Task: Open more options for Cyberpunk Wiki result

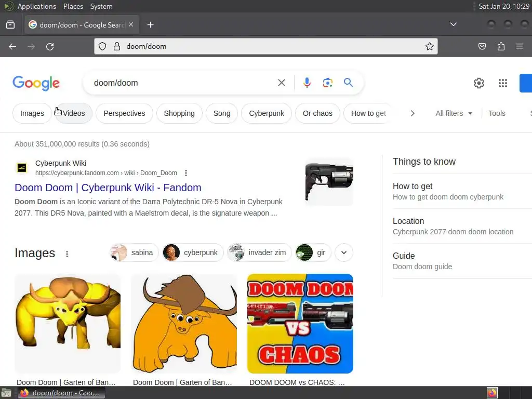Action: (x=185, y=173)
